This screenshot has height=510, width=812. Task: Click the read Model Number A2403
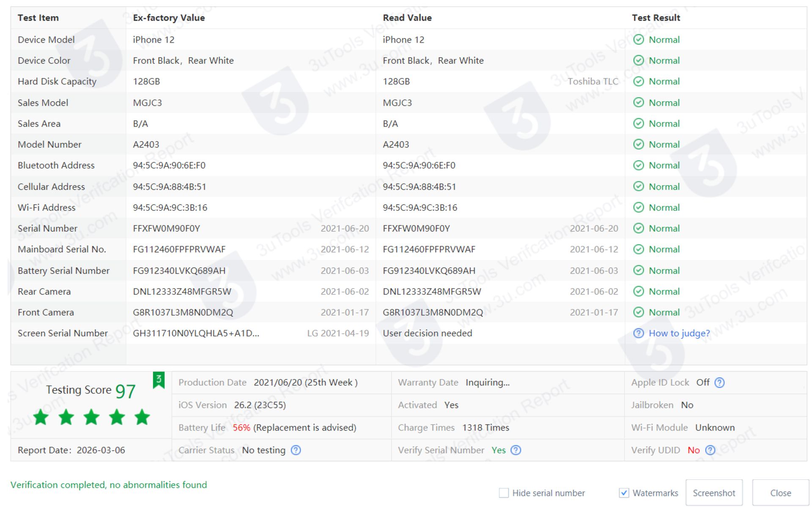coord(396,145)
